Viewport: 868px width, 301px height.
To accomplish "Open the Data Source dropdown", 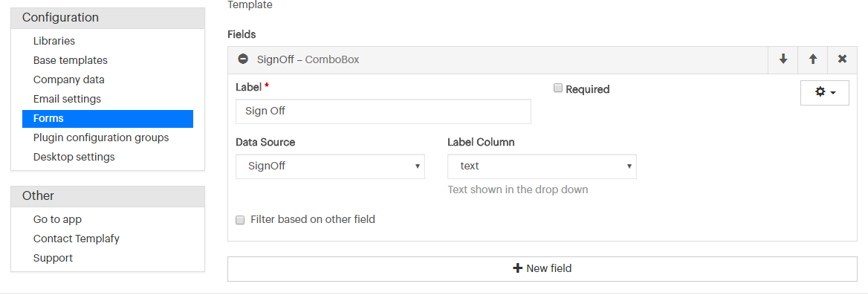I will (331, 166).
